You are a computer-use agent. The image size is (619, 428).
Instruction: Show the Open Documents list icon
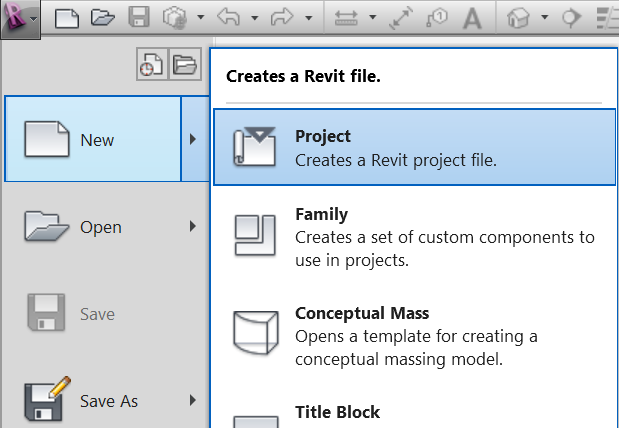pos(183,66)
